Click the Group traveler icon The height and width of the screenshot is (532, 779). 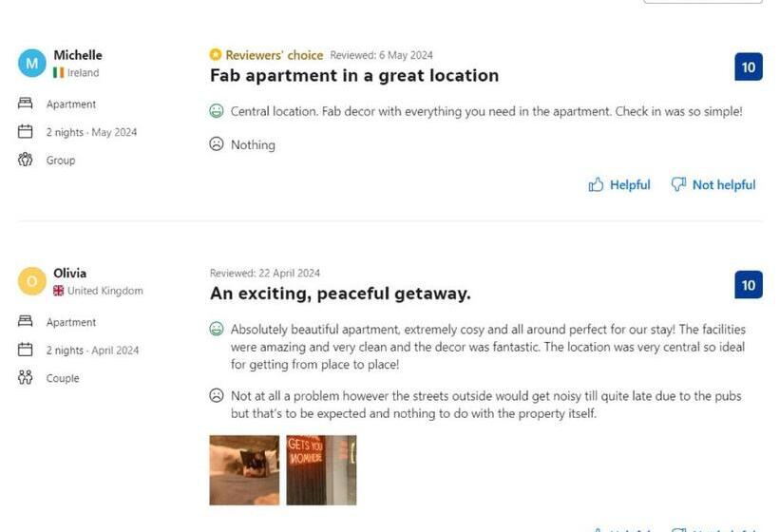(x=26, y=160)
